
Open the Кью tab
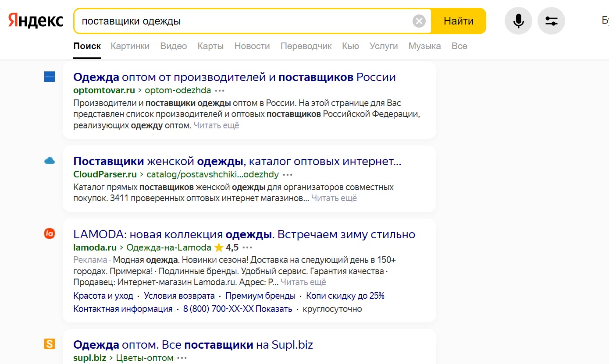click(x=350, y=46)
